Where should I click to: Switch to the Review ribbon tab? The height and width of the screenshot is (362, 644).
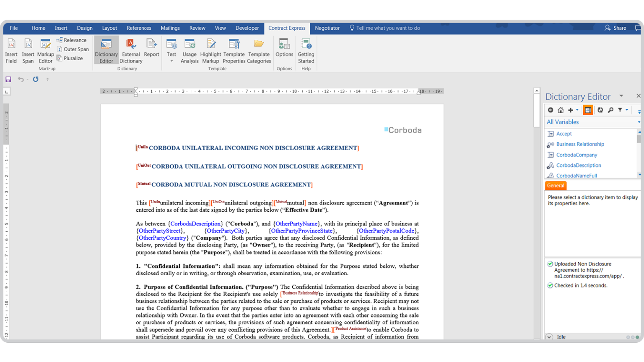click(197, 28)
